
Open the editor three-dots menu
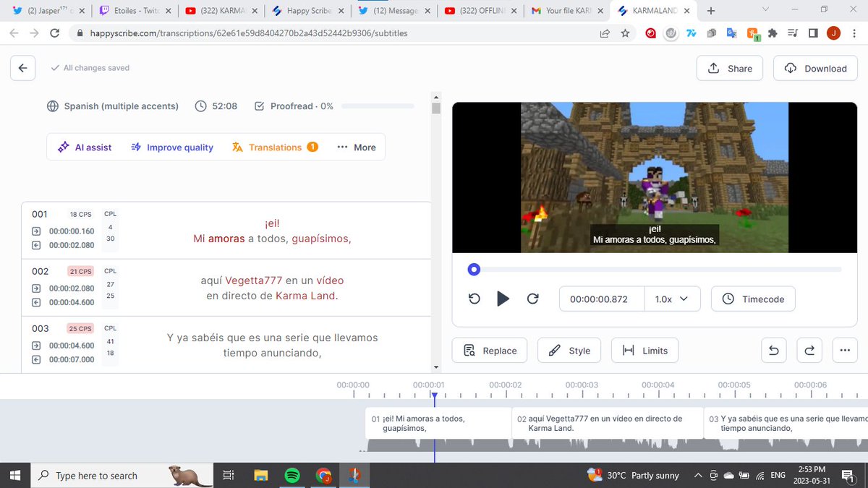[845, 351]
